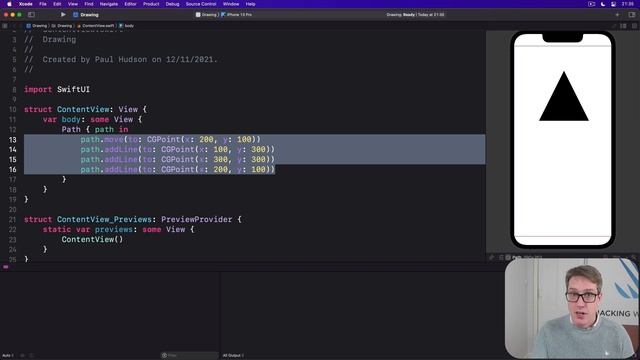This screenshot has height=360, width=640.
Task: Click the Drawing project title in toolbar
Action: pyautogui.click(x=86, y=15)
